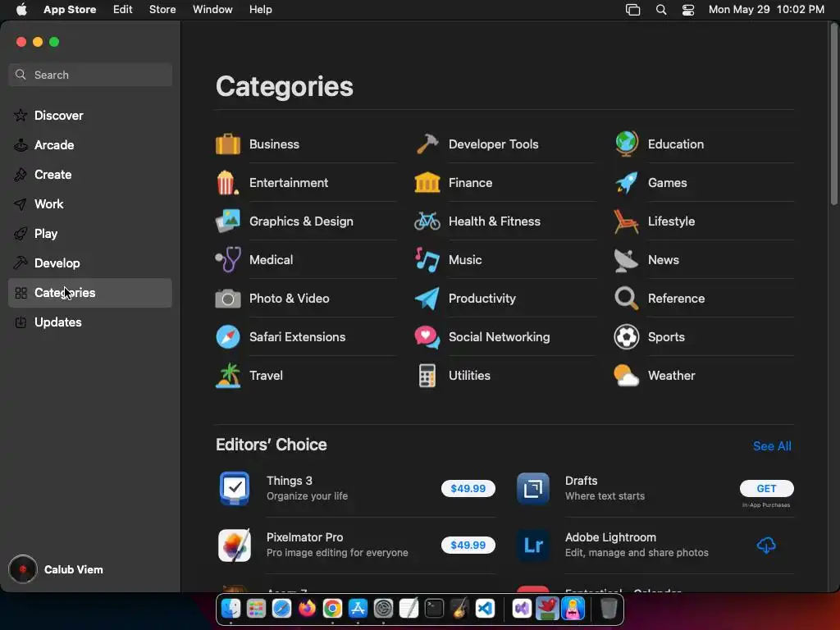Open the Safari Extensions compass icon

click(x=228, y=337)
